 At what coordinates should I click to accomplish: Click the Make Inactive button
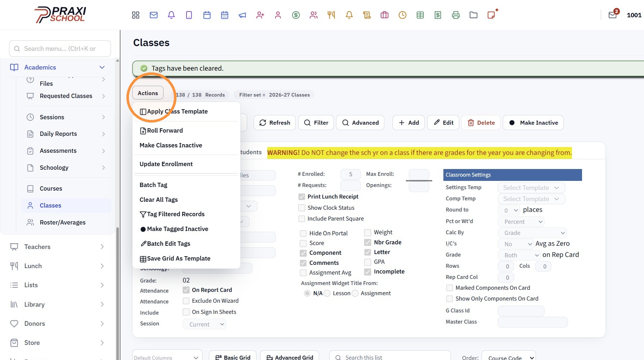533,123
